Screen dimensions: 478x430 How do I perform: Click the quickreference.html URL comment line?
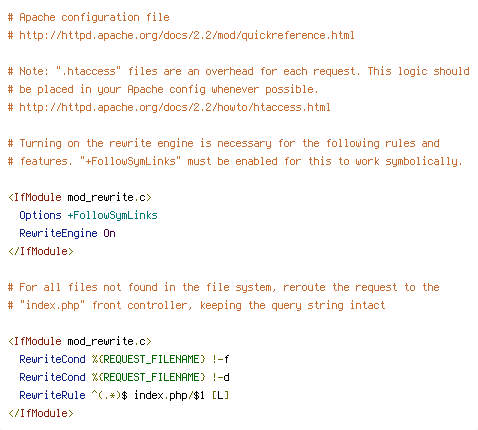pyautogui.click(x=181, y=35)
